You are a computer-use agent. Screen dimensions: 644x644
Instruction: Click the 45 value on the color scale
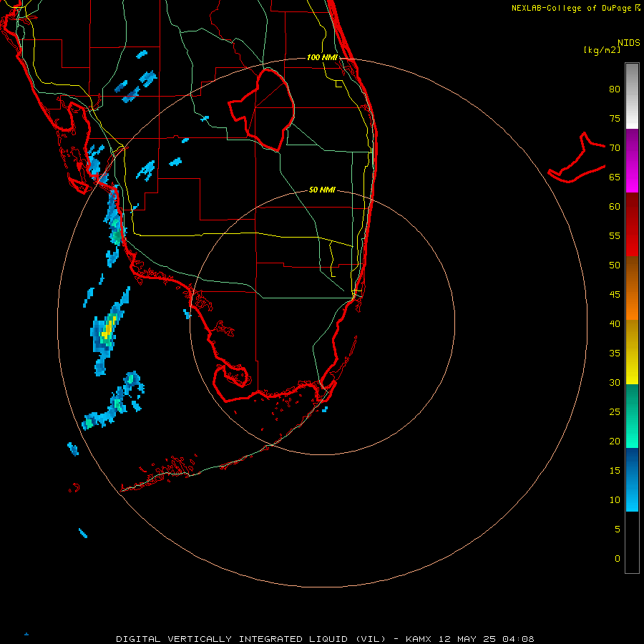point(615,295)
